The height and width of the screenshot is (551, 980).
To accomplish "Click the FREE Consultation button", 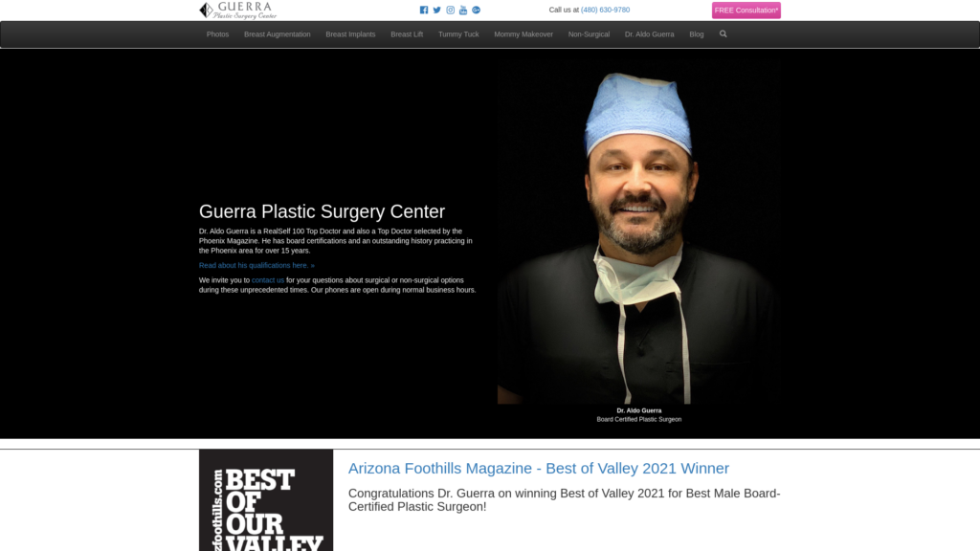I will 746,10.
